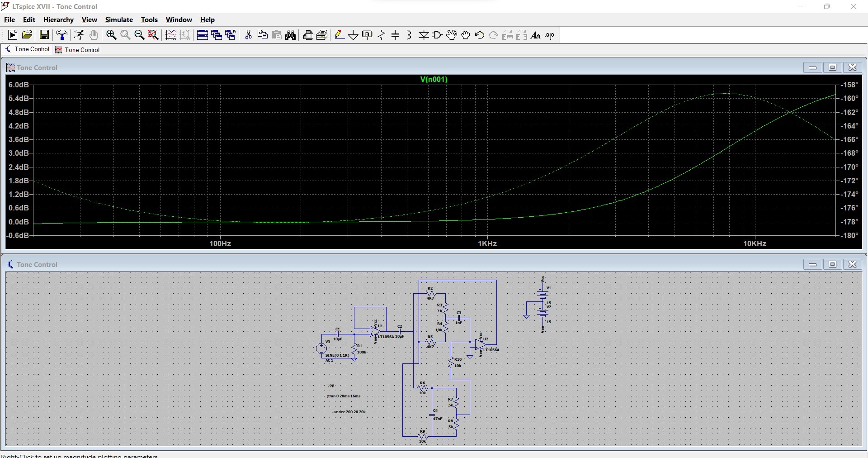Click the Rotate component icon

508,35
